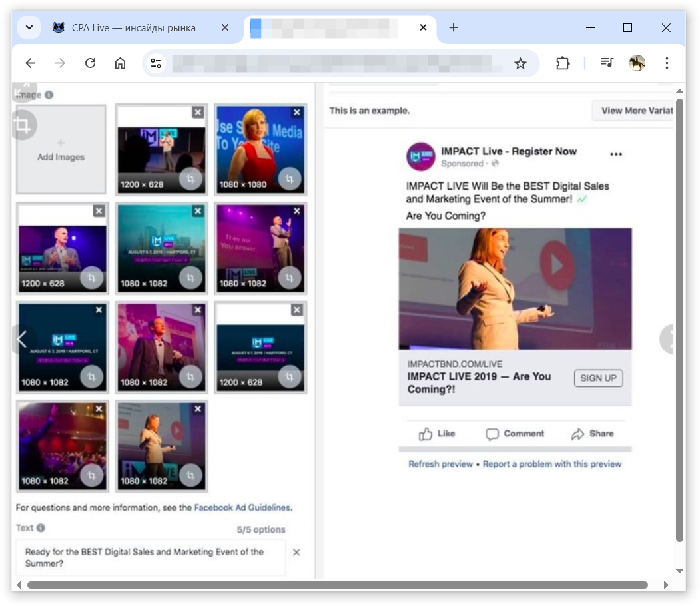Open the ad preview three-dot options

[616, 154]
